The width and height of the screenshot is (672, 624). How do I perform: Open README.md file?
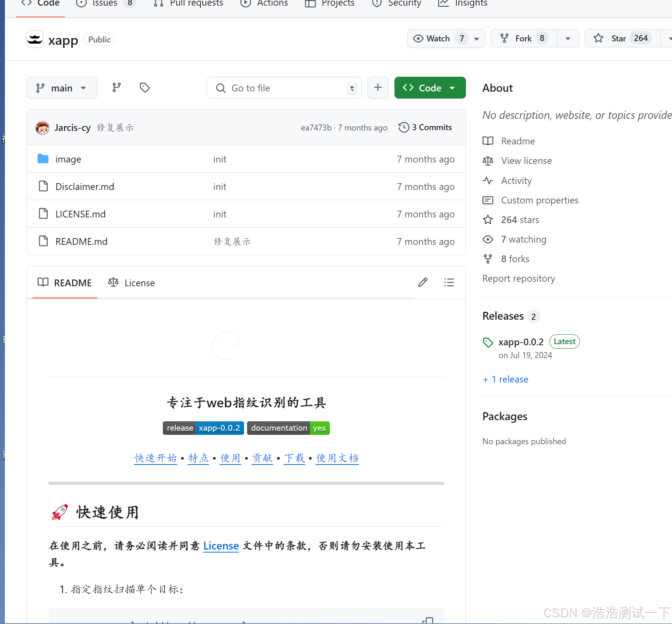click(x=81, y=241)
